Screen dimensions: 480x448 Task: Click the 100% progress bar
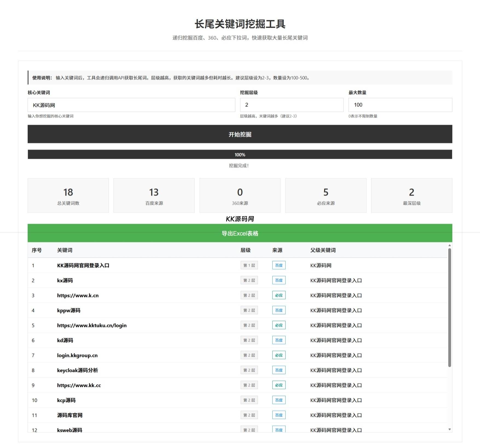coord(240,154)
